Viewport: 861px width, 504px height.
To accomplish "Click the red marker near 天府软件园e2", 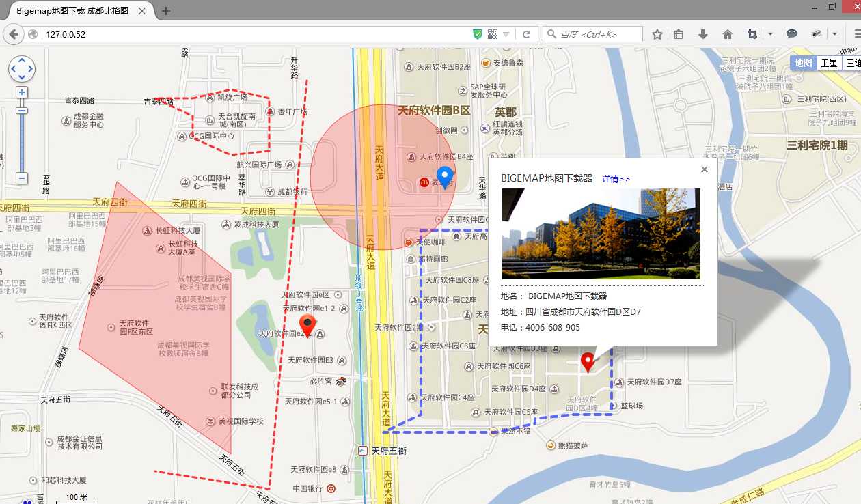I will point(308,326).
